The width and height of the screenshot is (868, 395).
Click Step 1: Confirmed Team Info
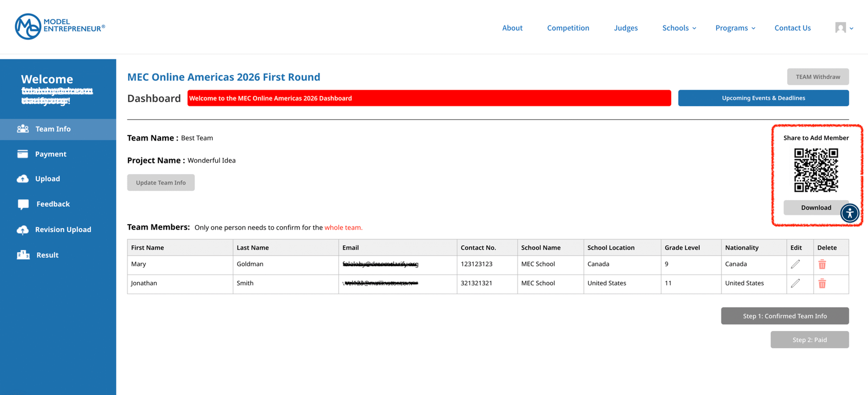(784, 316)
